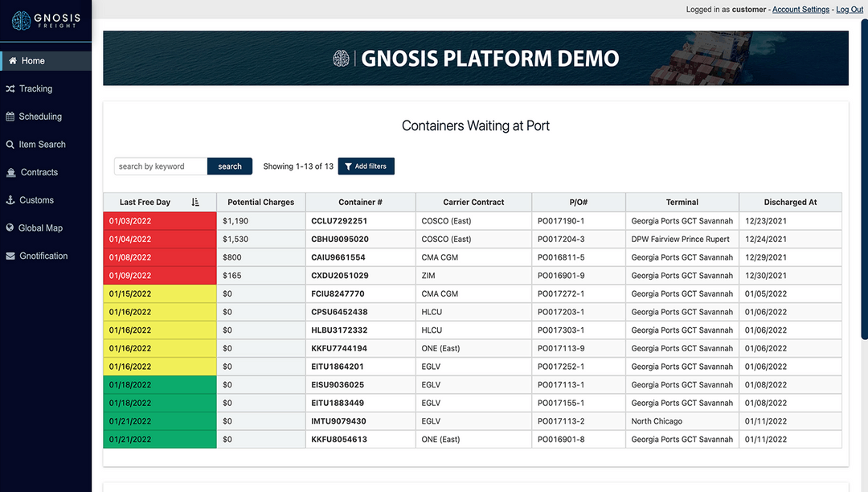Select the Contracts gavel icon
Screen dimensions: 868x492
pyautogui.click(x=11, y=172)
